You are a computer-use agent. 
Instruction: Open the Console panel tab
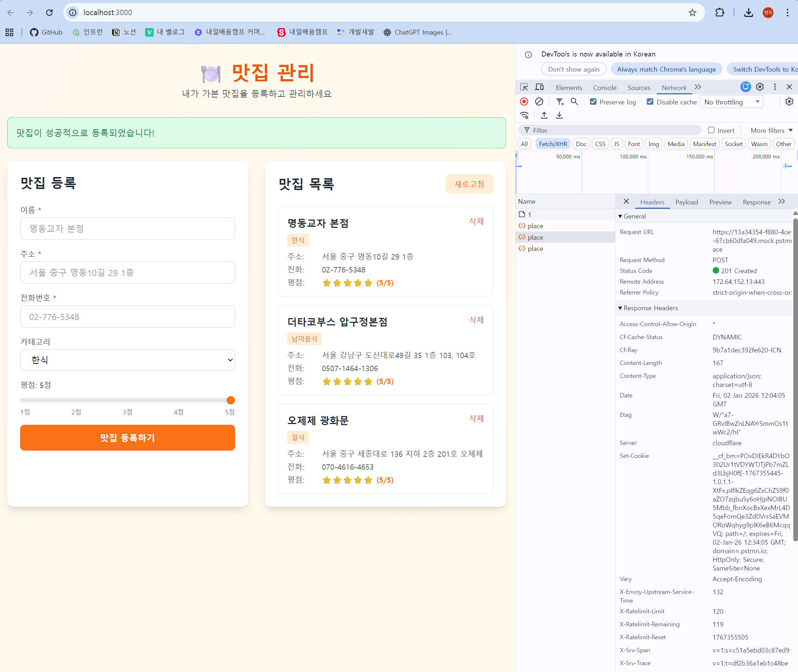point(604,87)
